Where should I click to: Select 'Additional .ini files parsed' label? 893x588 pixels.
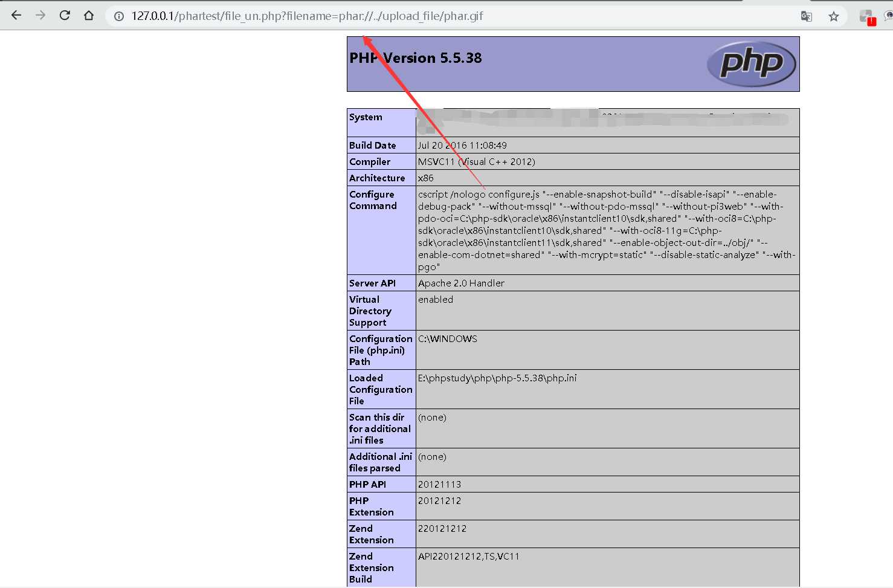(381, 462)
